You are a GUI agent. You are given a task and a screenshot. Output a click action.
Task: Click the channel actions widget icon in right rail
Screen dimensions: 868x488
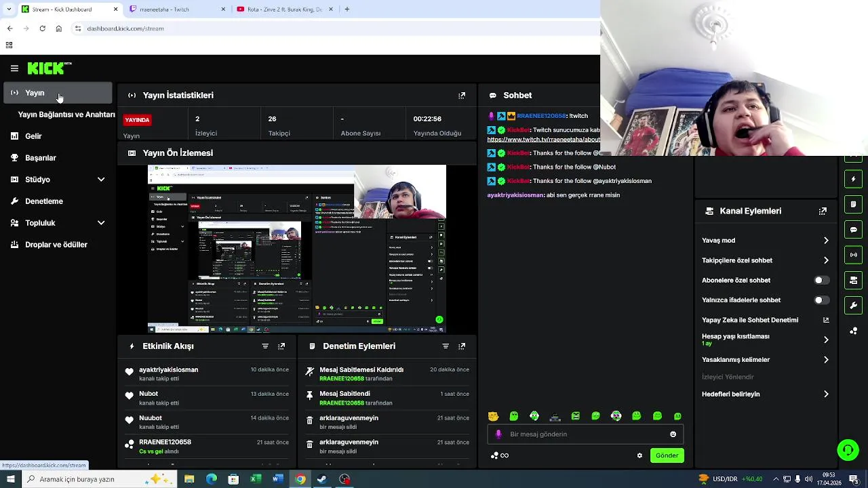853,280
